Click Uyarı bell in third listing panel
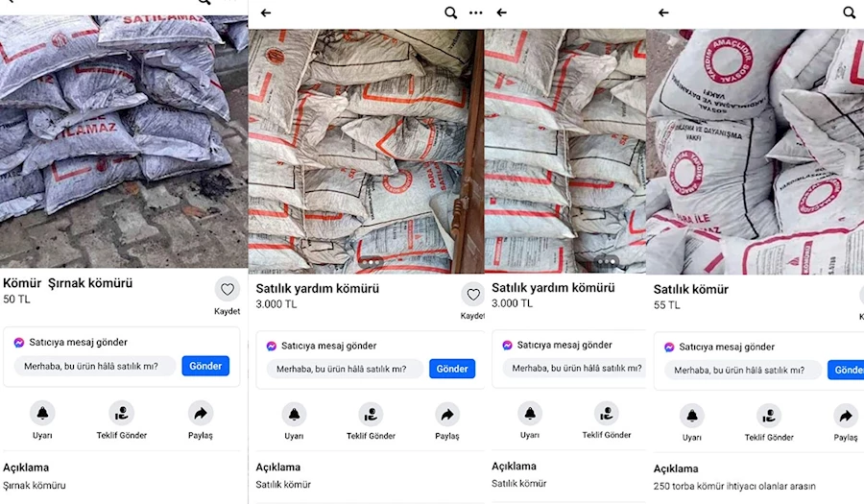 (530, 413)
